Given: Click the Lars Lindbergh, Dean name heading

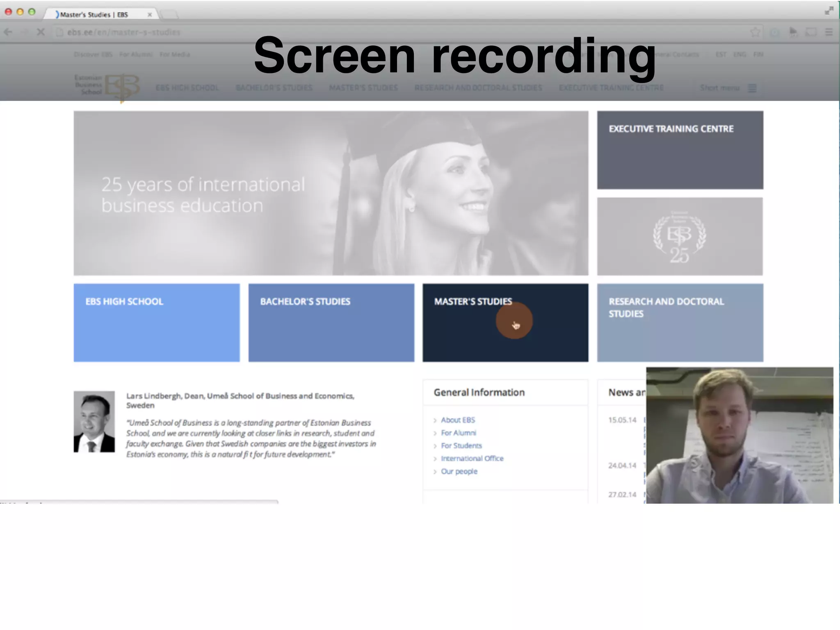Looking at the screenshot, I should (240, 400).
